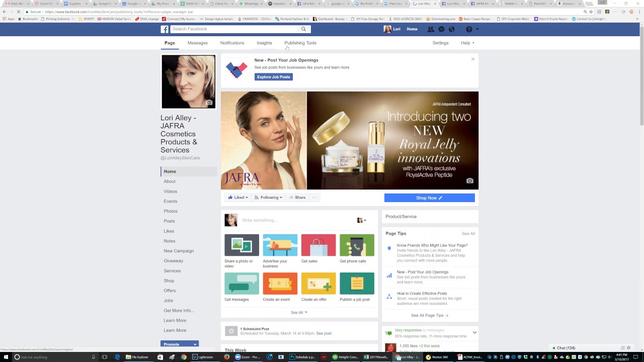Open the Help dropdown

(467, 43)
